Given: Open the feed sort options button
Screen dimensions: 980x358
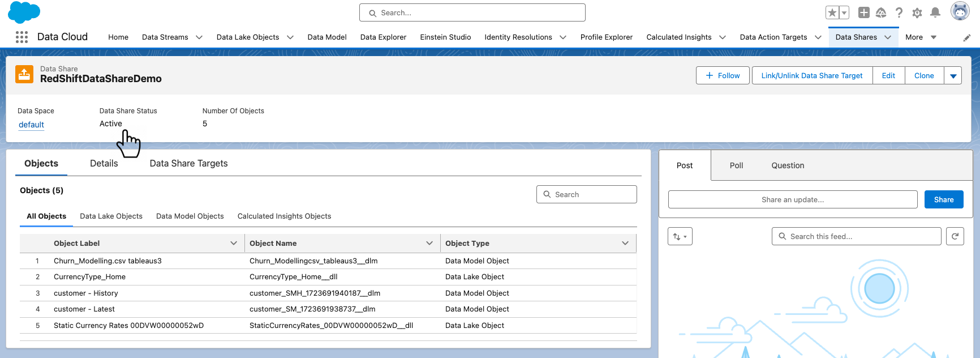Looking at the screenshot, I should coord(680,236).
